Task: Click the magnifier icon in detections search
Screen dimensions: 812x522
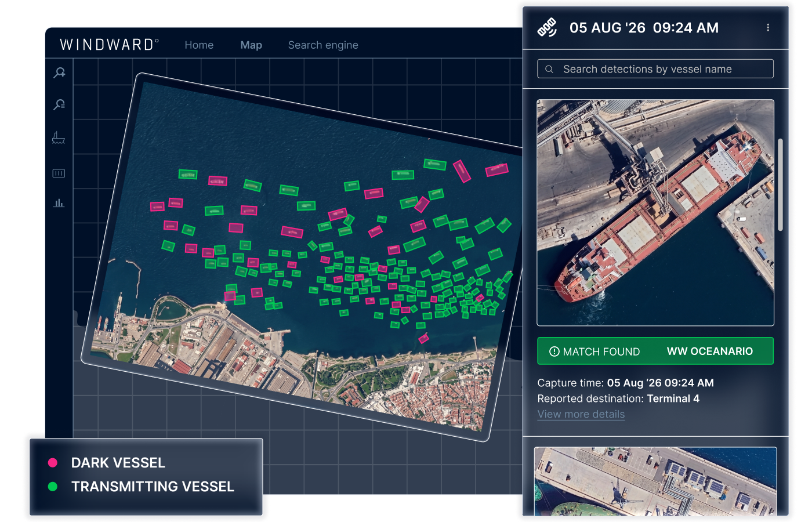Action: [549, 69]
